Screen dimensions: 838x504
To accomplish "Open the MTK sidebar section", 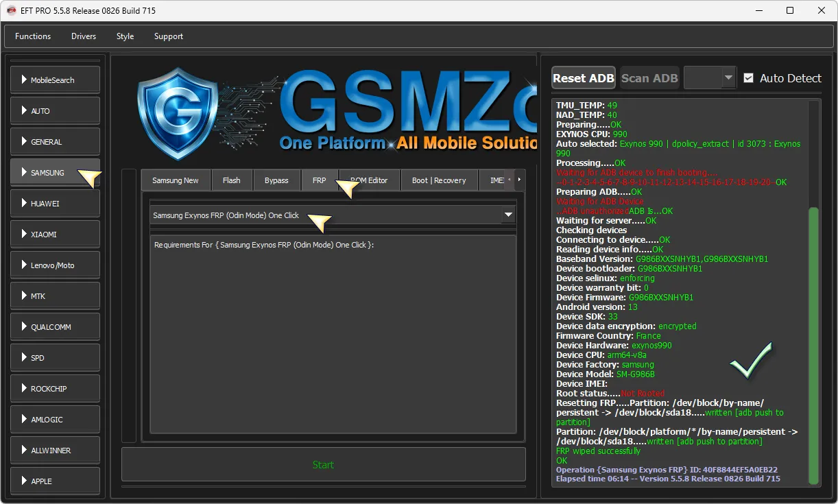I will (55, 296).
